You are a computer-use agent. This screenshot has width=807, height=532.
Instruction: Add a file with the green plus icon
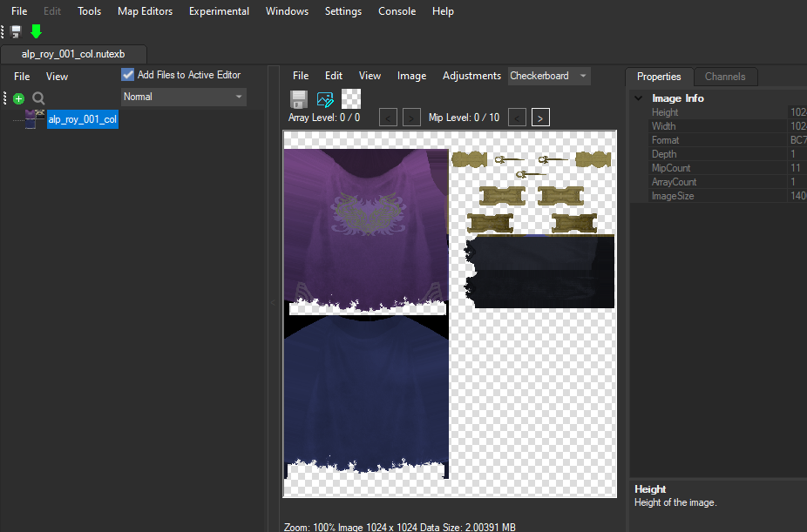17,97
